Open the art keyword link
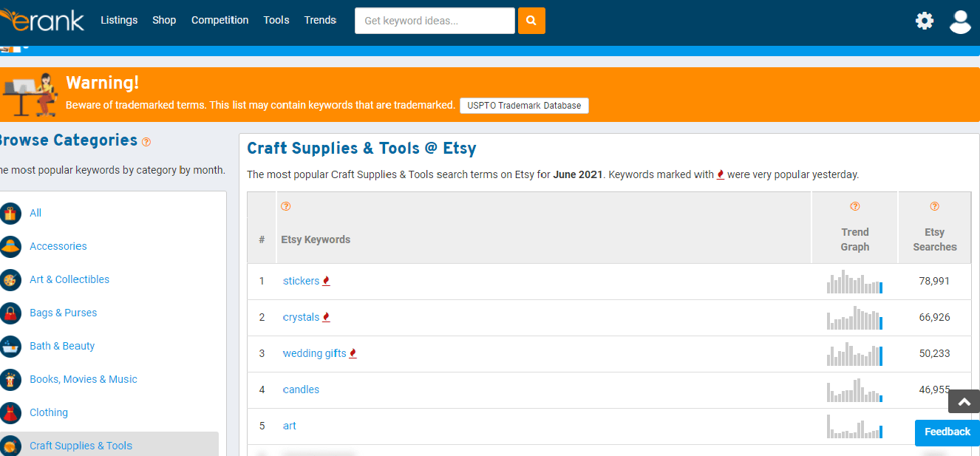 tap(290, 426)
